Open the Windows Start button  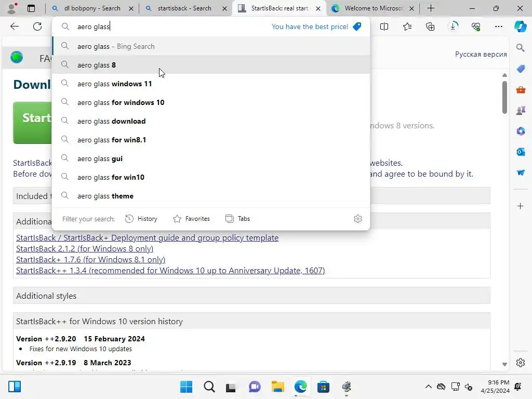point(186,387)
